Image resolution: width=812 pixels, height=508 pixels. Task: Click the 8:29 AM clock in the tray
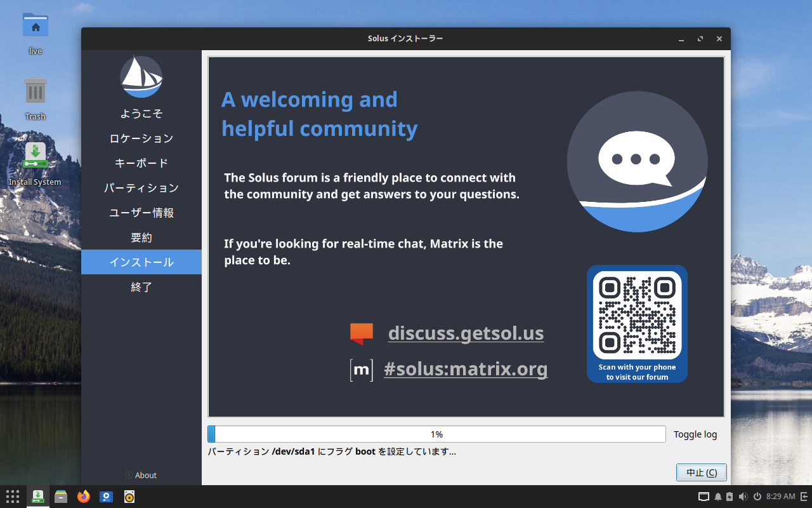[x=780, y=497]
